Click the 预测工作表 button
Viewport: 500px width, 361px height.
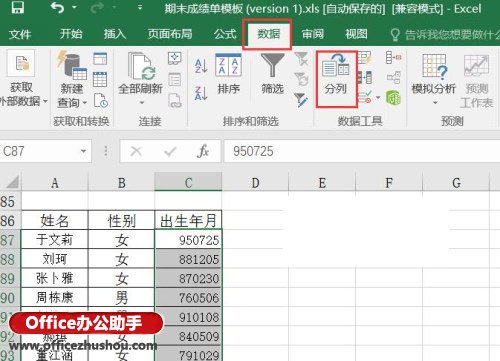coord(477,81)
